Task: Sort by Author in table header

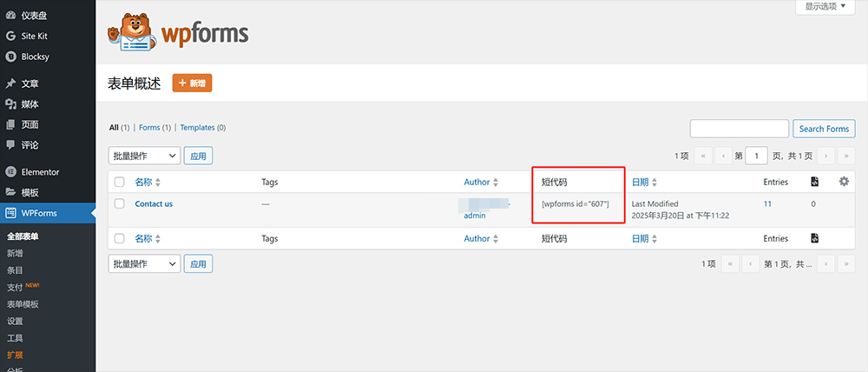Action: pos(481,182)
